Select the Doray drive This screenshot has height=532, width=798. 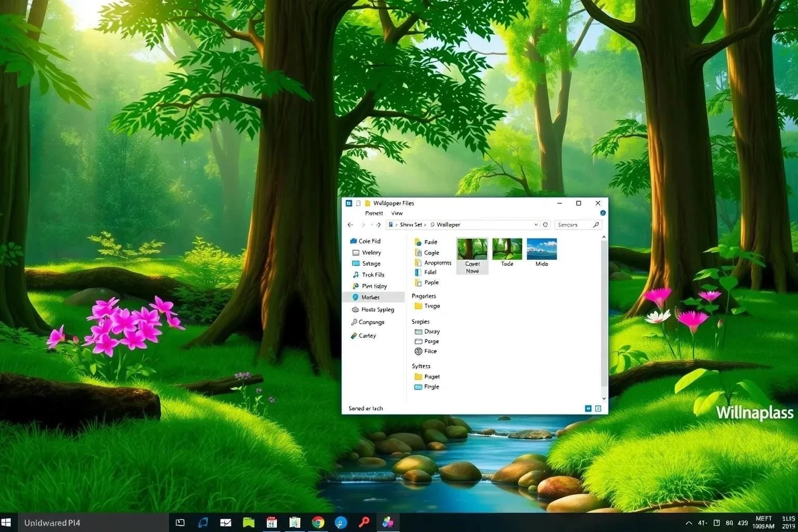click(x=427, y=331)
